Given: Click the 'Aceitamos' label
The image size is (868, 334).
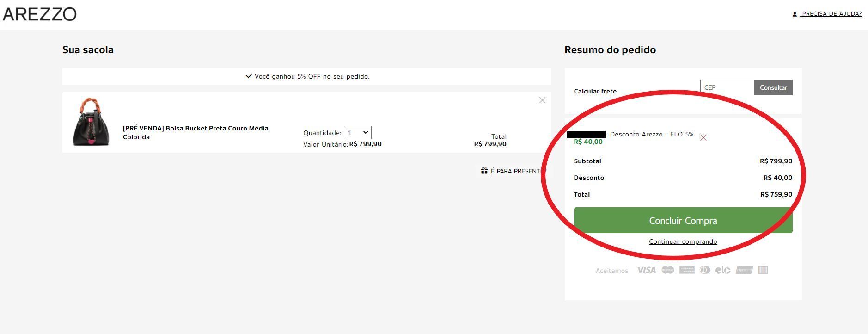Looking at the screenshot, I should tap(612, 271).
